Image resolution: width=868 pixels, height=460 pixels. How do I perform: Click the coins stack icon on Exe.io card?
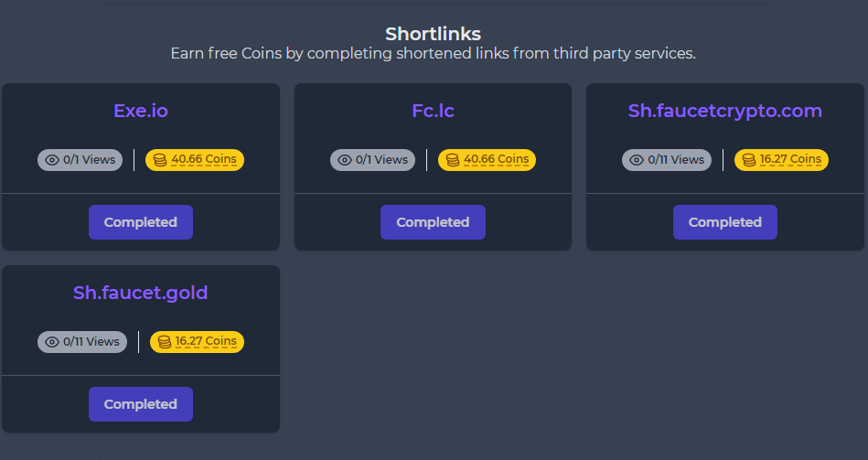pyautogui.click(x=160, y=160)
